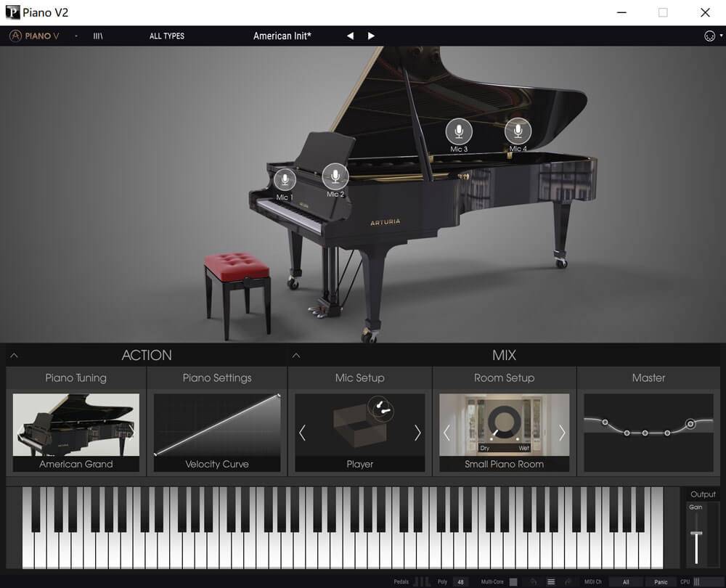Open history list icon in status bar
The image size is (726, 588).
pos(550,581)
